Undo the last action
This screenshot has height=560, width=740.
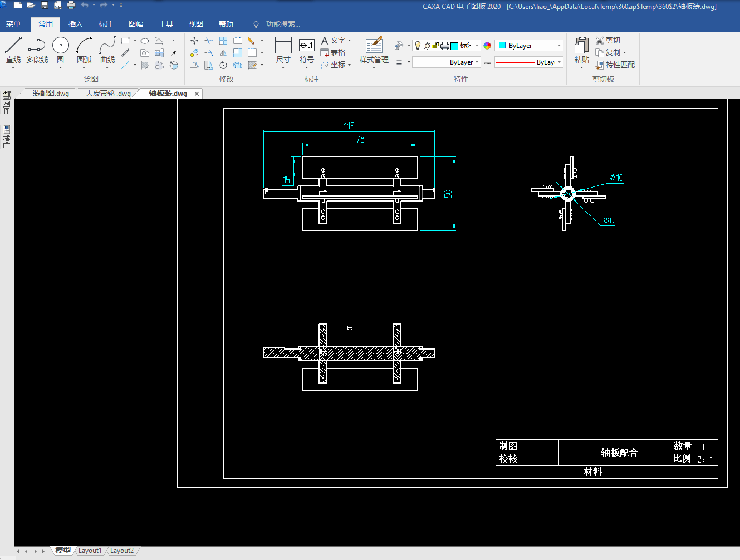(85, 6)
